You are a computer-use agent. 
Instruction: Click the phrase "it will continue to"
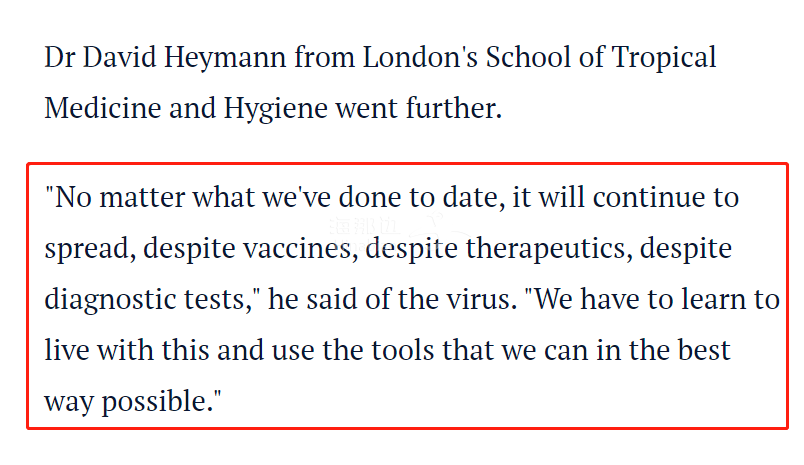(x=626, y=196)
